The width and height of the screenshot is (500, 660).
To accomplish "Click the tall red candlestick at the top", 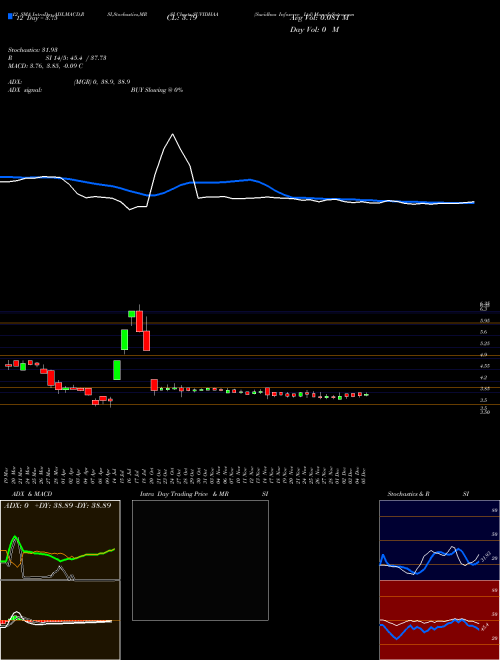I will [x=139, y=321].
